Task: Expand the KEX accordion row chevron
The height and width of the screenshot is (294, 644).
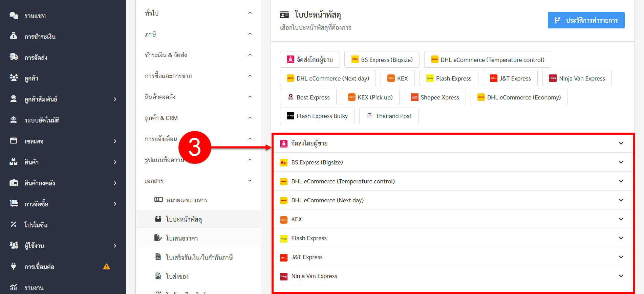Action: (x=621, y=219)
